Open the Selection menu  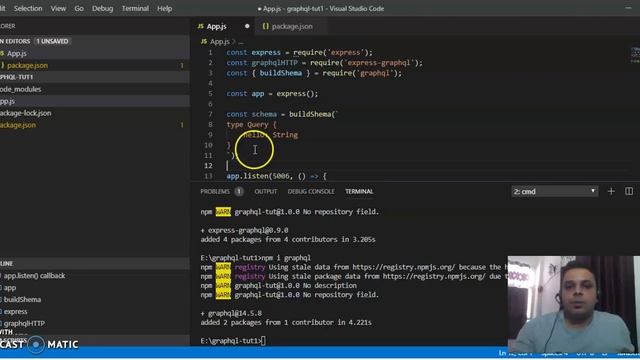pos(28,8)
